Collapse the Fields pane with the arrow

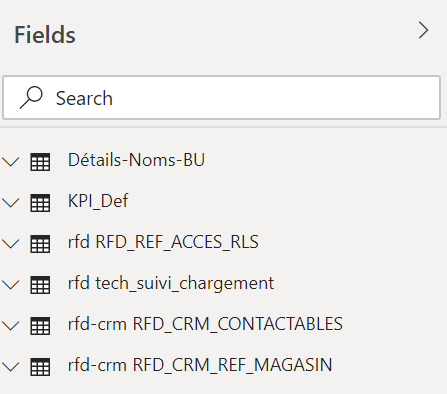423,30
